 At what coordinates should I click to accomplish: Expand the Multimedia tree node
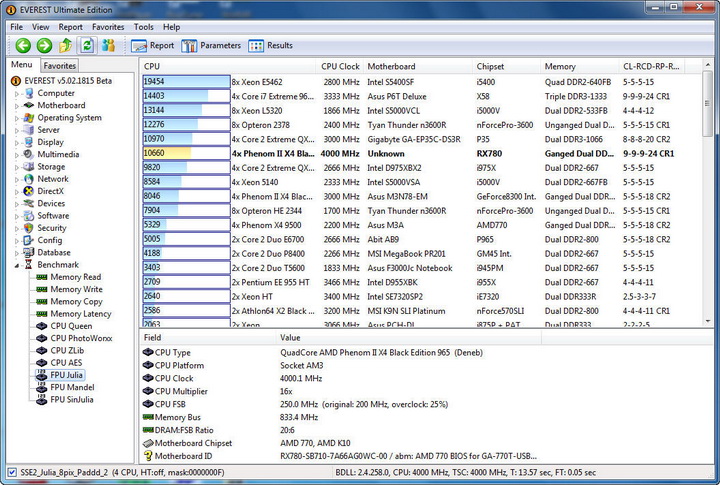pos(17,155)
